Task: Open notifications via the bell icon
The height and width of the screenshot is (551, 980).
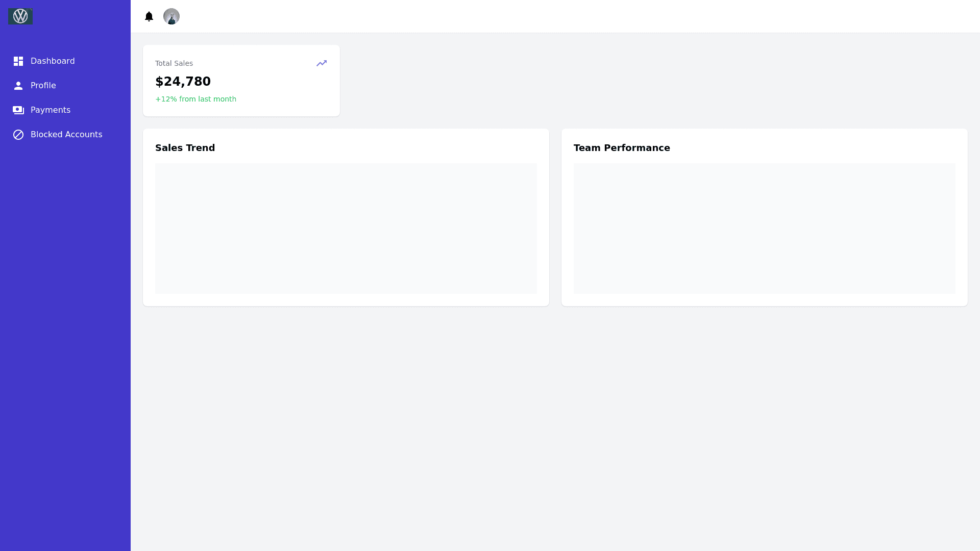Action: pos(149,16)
